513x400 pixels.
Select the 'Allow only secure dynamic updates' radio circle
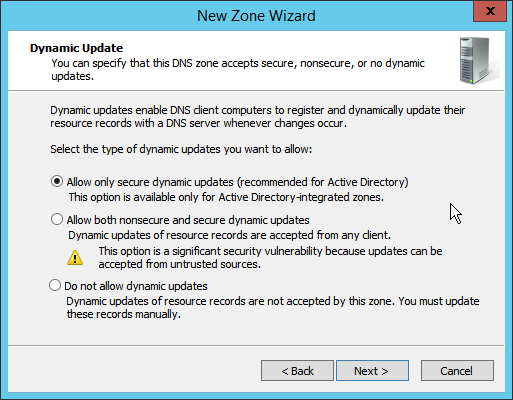click(57, 182)
